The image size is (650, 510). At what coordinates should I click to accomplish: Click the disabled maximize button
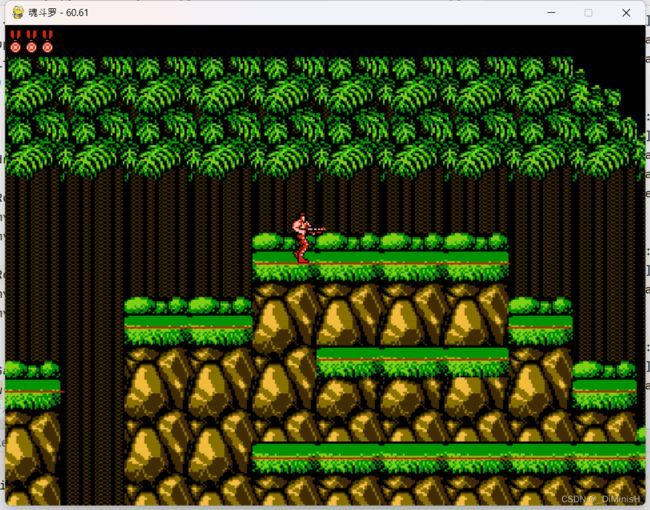click(x=588, y=13)
